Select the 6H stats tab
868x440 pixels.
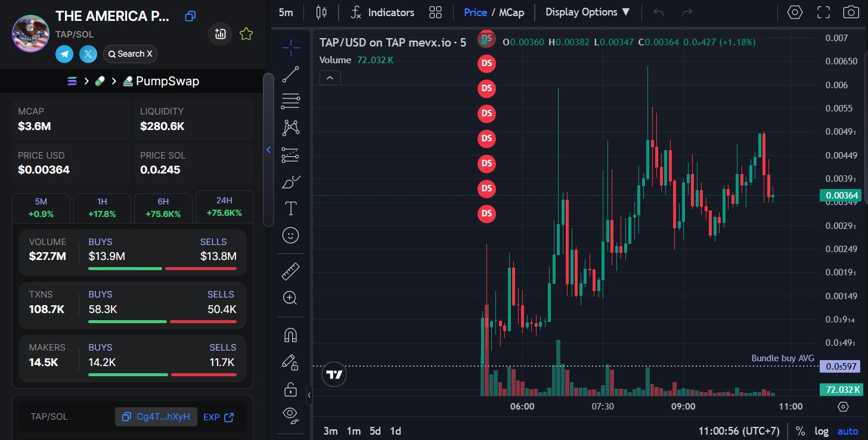coord(163,207)
